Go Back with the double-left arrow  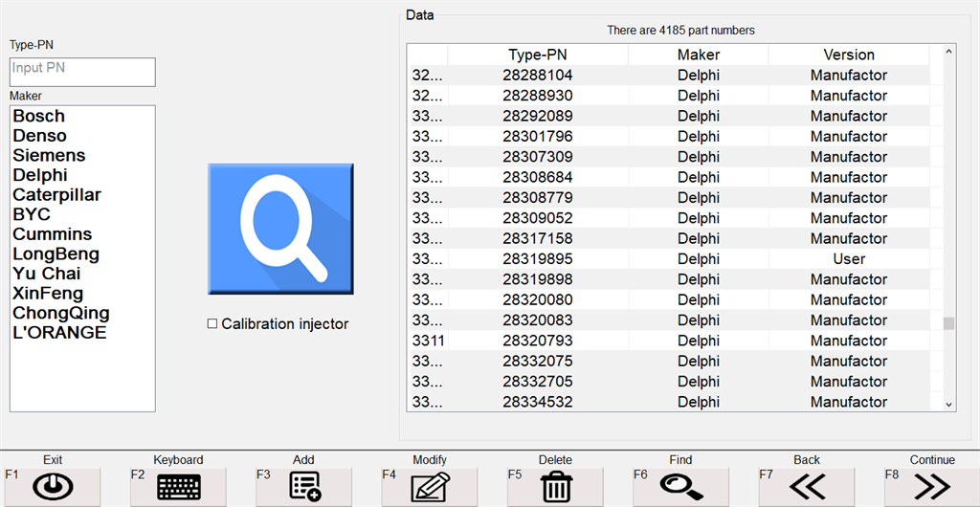click(x=807, y=486)
